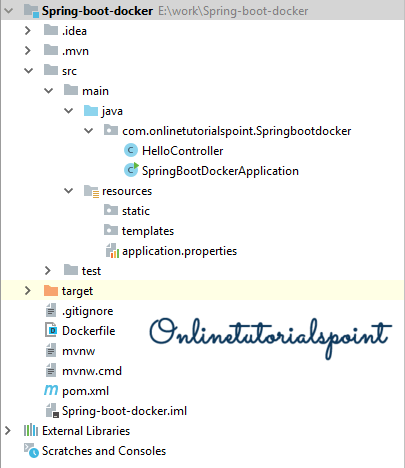Collapse the Spring-boot-docker project root
Screen dimensions: 405x468
[x=9, y=11]
